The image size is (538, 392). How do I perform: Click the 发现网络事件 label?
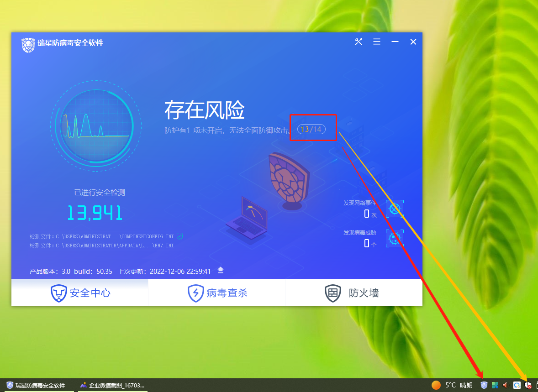[359, 203]
